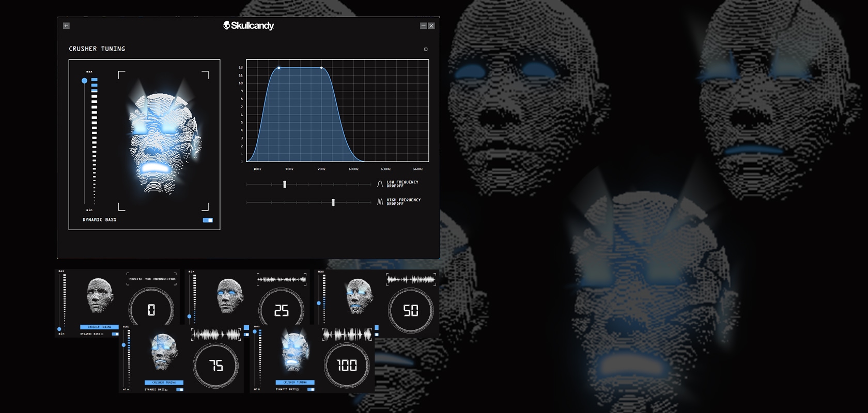This screenshot has width=868, height=413.
Task: Click the High Frequency Dropoff curve icon
Action: [x=380, y=202]
